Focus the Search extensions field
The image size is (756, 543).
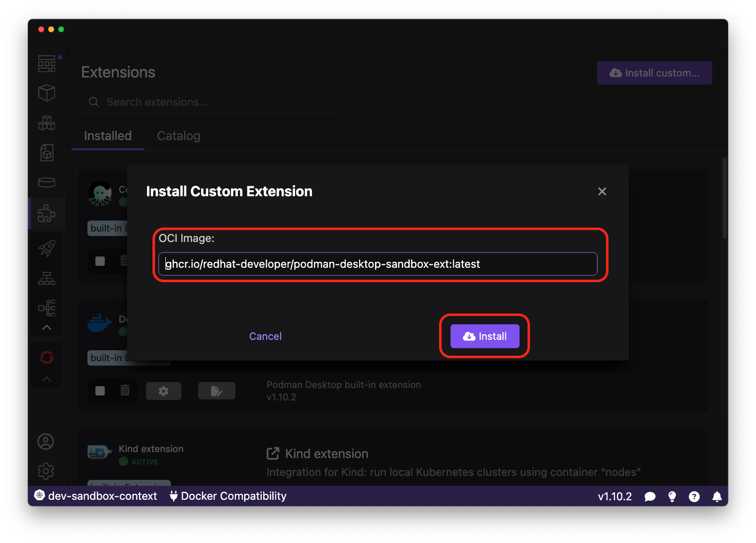coord(211,102)
